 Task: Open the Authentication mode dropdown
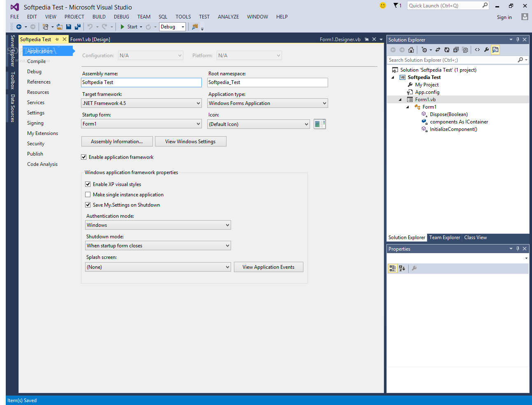[158, 225]
